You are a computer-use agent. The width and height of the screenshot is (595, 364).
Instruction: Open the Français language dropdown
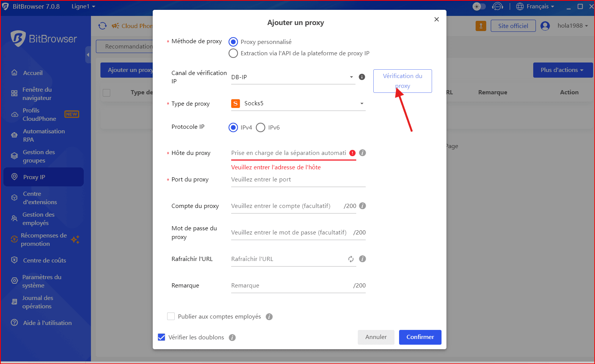pos(535,6)
